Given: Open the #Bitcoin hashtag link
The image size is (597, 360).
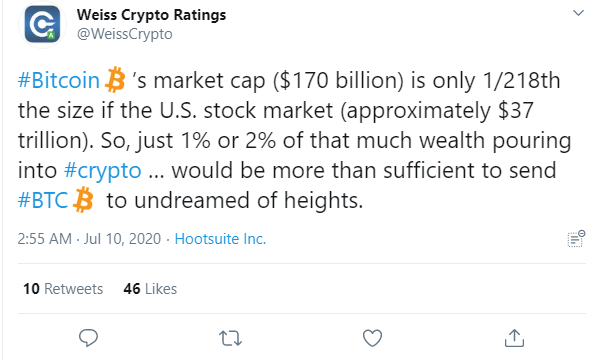Looking at the screenshot, I should [59, 80].
